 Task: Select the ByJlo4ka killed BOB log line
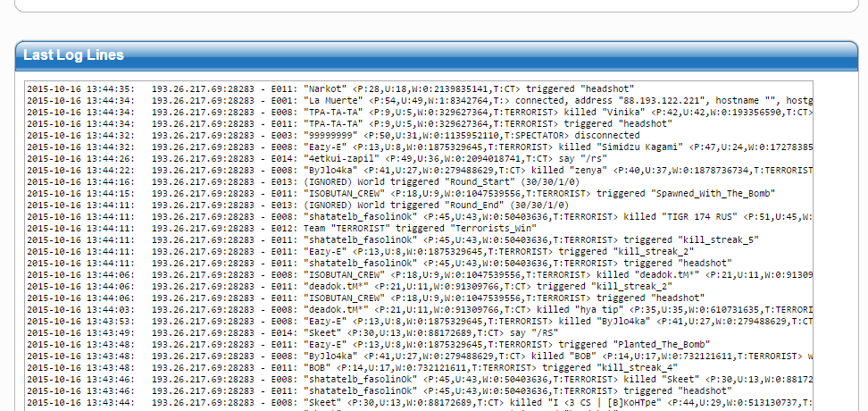(419, 356)
